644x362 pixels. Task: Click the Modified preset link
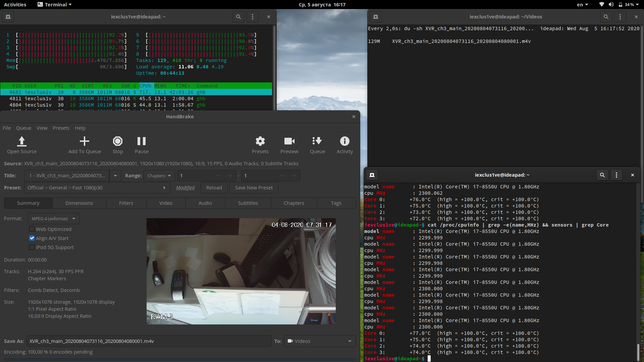coord(185,188)
